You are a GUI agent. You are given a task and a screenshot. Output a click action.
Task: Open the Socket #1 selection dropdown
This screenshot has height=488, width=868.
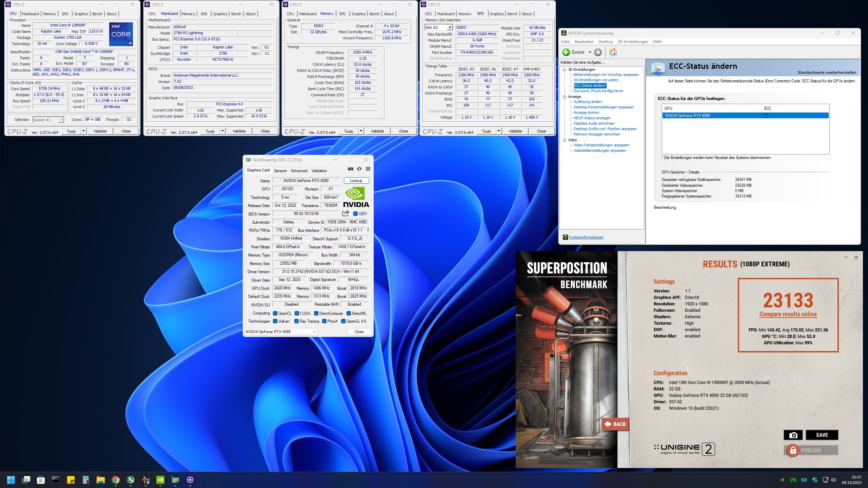(x=61, y=120)
